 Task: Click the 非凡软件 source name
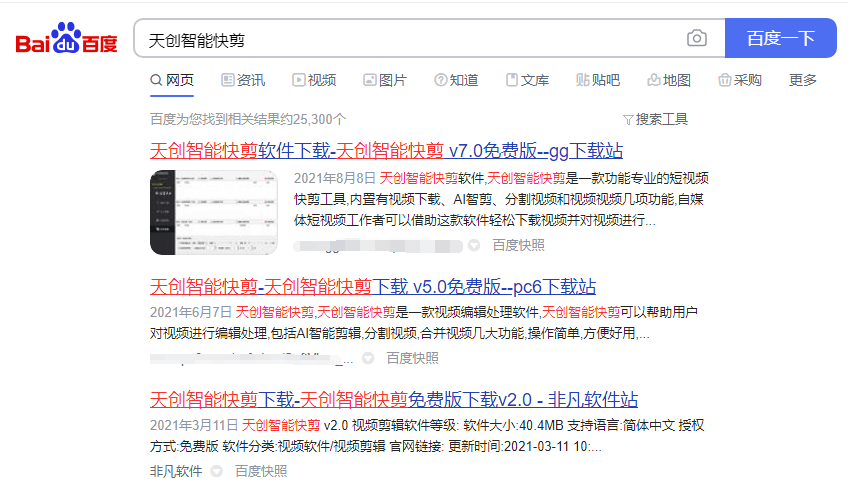coord(176,472)
